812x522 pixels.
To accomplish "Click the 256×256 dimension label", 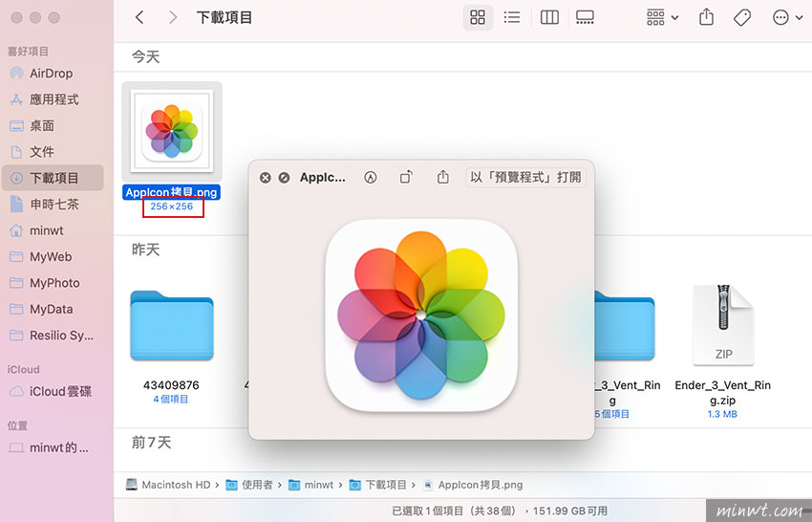I will point(172,207).
